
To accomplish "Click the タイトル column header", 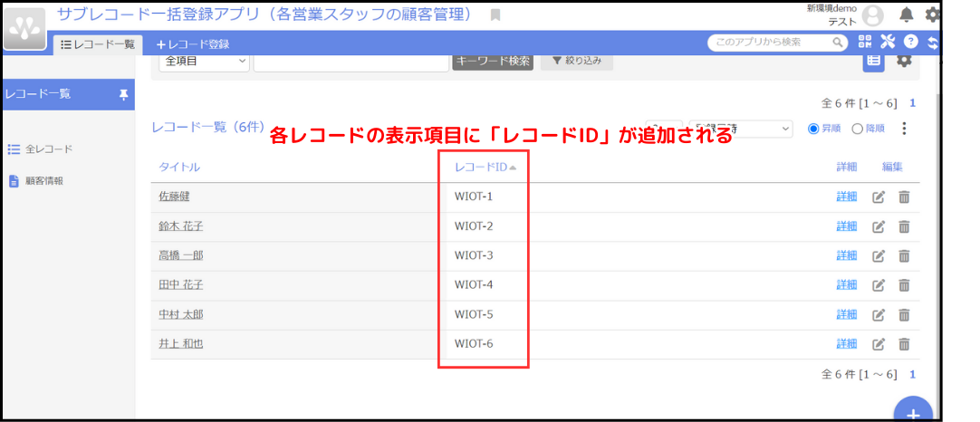I will click(179, 167).
